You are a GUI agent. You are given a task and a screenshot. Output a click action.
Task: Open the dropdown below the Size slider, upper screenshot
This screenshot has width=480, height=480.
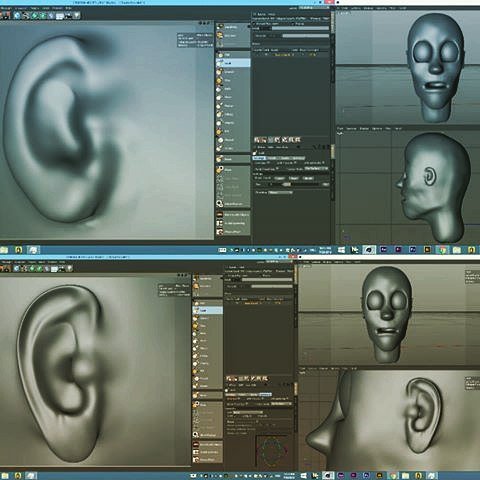pyautogui.click(x=280, y=192)
